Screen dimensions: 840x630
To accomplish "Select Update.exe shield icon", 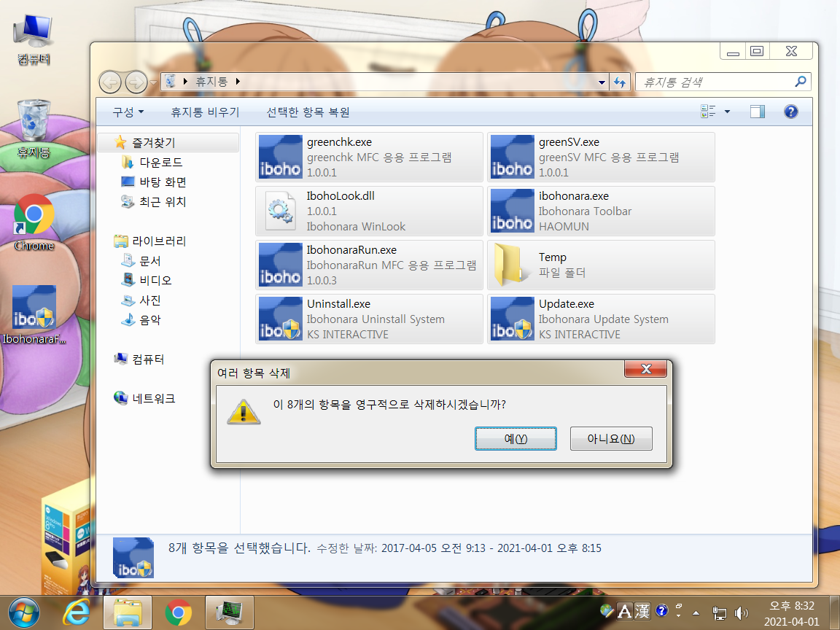I will click(512, 319).
